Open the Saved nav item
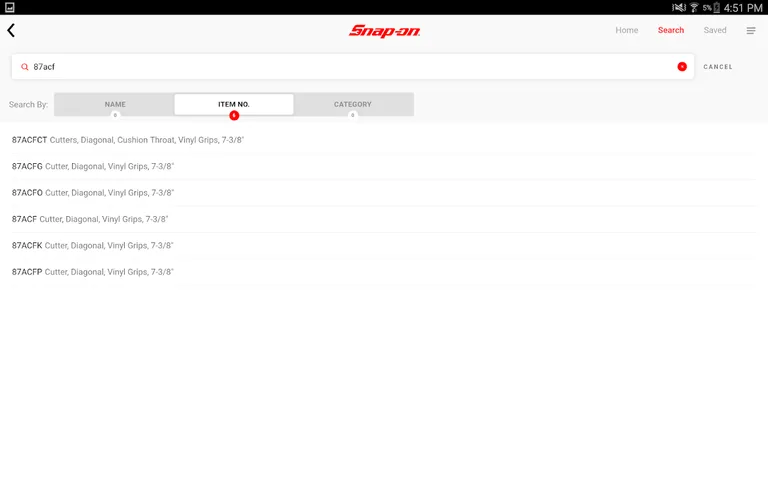The height and width of the screenshot is (480, 768). point(715,30)
